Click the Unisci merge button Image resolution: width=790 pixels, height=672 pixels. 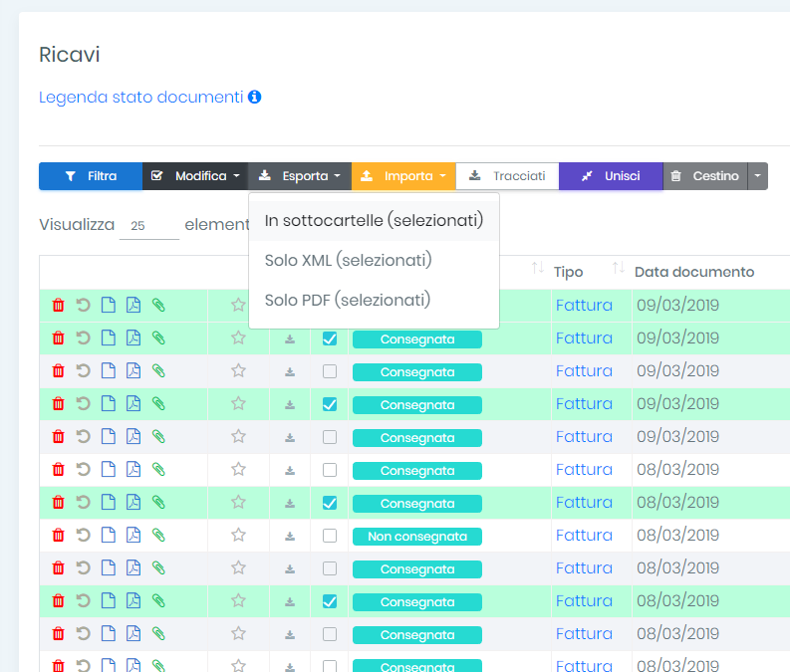[611, 176]
